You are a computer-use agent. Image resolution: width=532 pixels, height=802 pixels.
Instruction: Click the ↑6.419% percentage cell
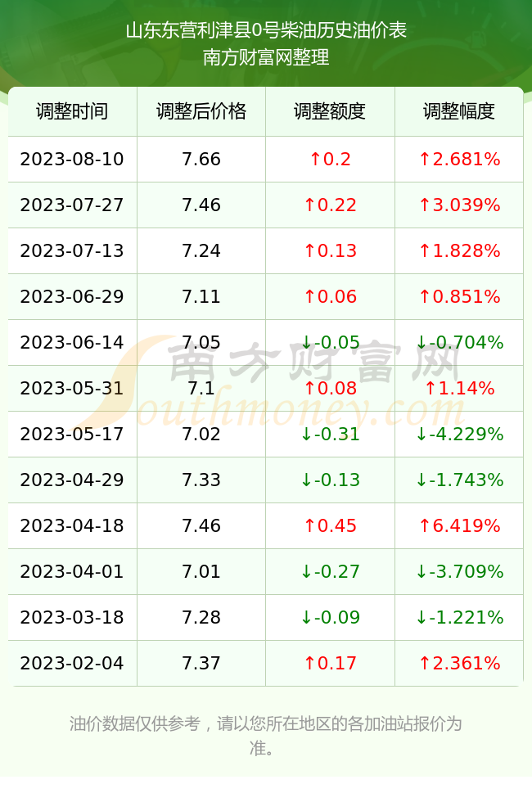(459, 525)
